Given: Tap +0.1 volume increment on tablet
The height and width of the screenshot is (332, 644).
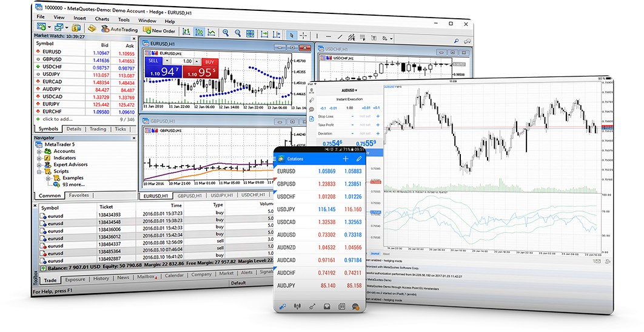Looking at the screenshot, I should coord(377,107).
